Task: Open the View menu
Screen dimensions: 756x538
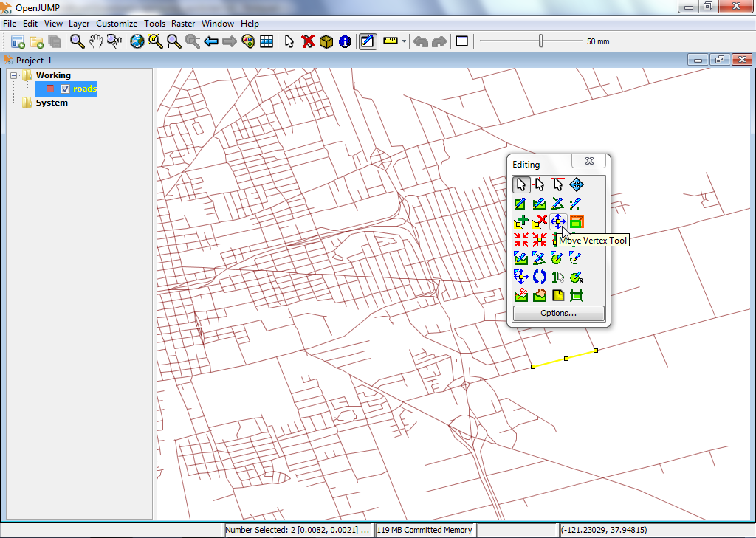Action: coord(53,24)
